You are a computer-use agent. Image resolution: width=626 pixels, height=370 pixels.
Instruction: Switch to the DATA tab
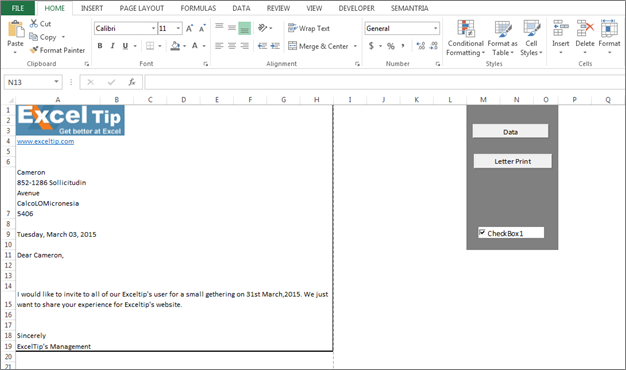point(241,8)
